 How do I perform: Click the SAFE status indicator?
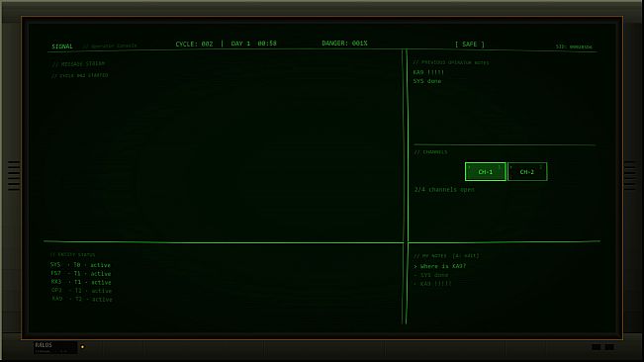coord(470,45)
